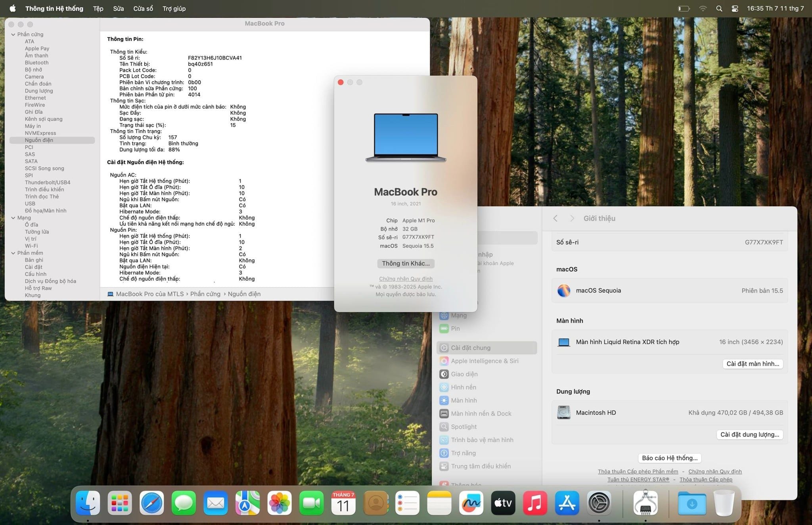Viewport: 812px width, 525px height.
Task: Open Contacts app in the Dock
Action: [x=375, y=503]
